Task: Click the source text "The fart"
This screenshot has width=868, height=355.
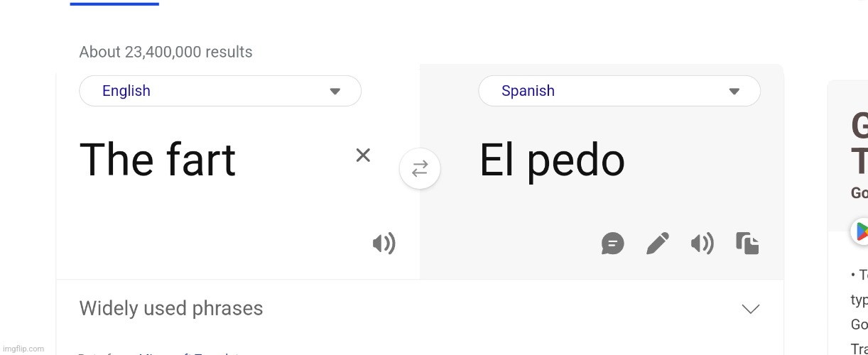Action: click(157, 160)
